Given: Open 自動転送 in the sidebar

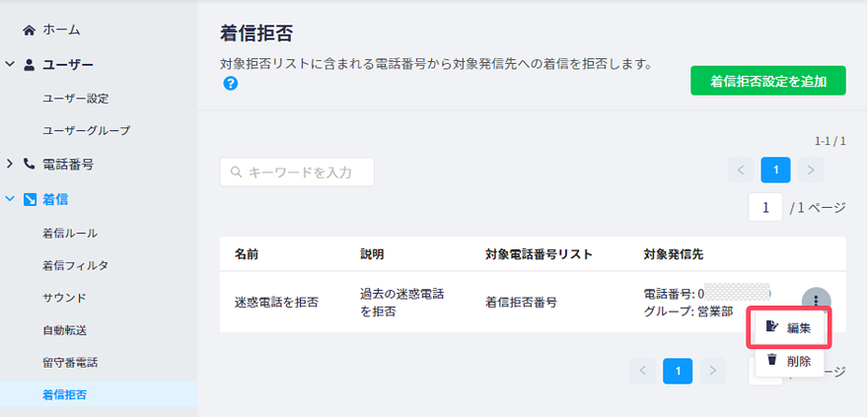Looking at the screenshot, I should pyautogui.click(x=64, y=330).
